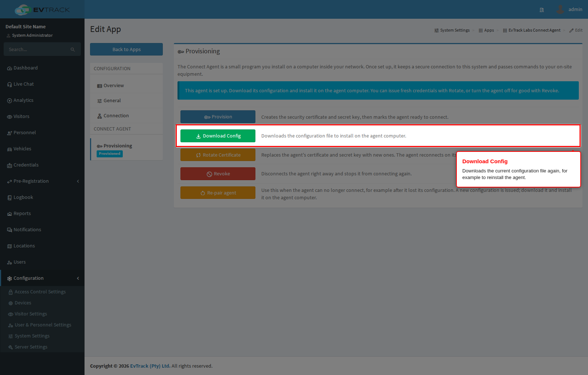Click the Rotate Certificate button
Screen dimensions: 588x375
(218, 155)
